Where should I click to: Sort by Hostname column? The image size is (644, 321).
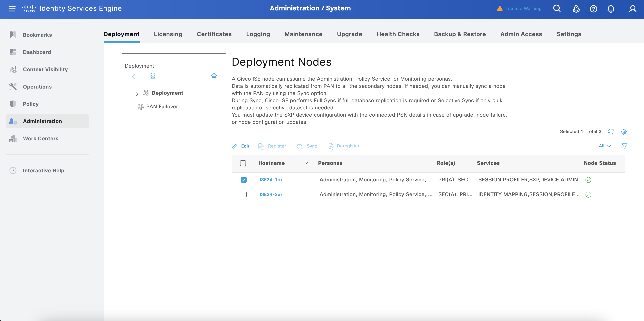(271, 163)
